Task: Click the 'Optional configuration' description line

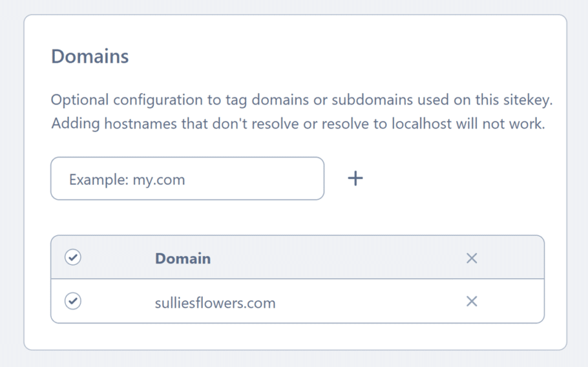Action: pos(302,100)
